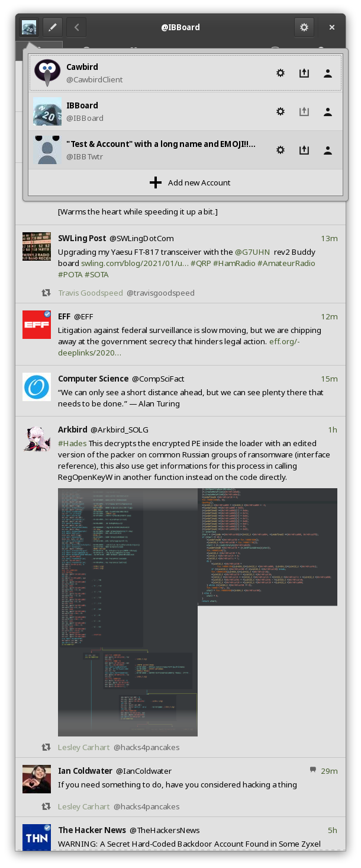
Task: Click retweet icon under Ian Coldwater tweet
Action: [46, 806]
